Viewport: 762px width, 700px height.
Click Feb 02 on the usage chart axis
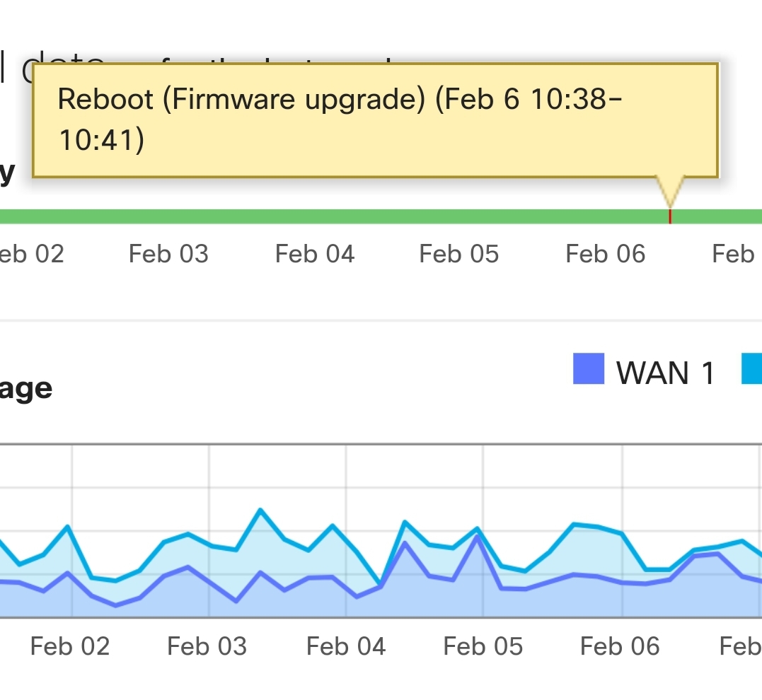coord(69,646)
